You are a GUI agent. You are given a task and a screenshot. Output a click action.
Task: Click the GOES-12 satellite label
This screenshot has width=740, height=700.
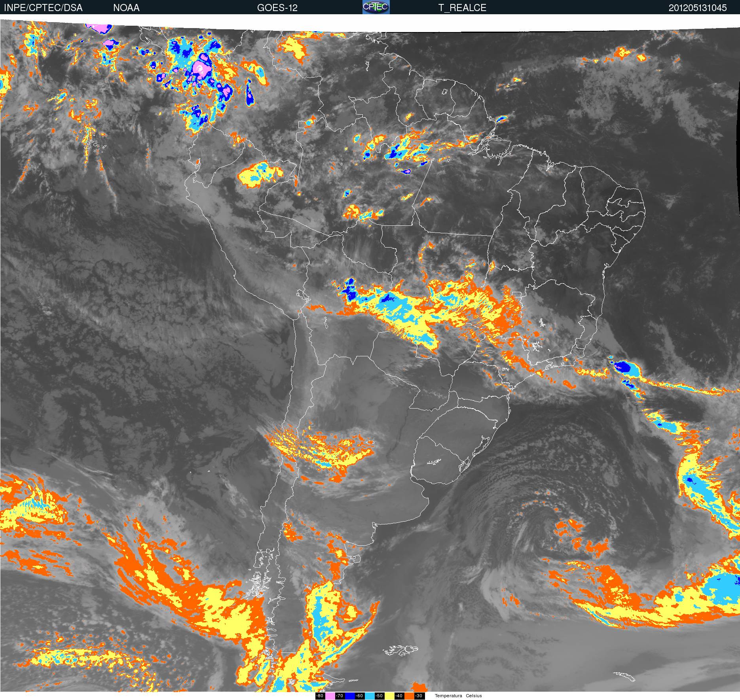277,8
